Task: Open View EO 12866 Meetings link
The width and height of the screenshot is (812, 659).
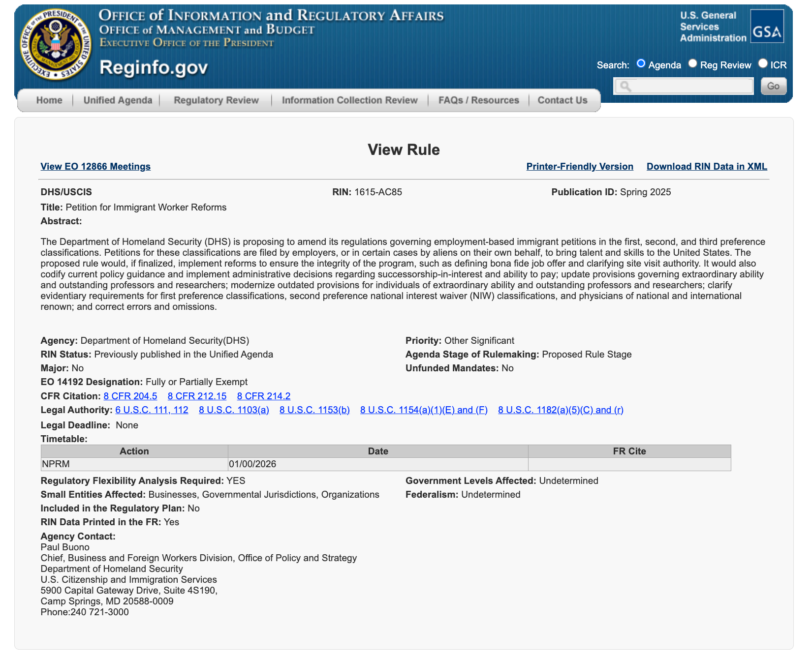Action: 95,167
